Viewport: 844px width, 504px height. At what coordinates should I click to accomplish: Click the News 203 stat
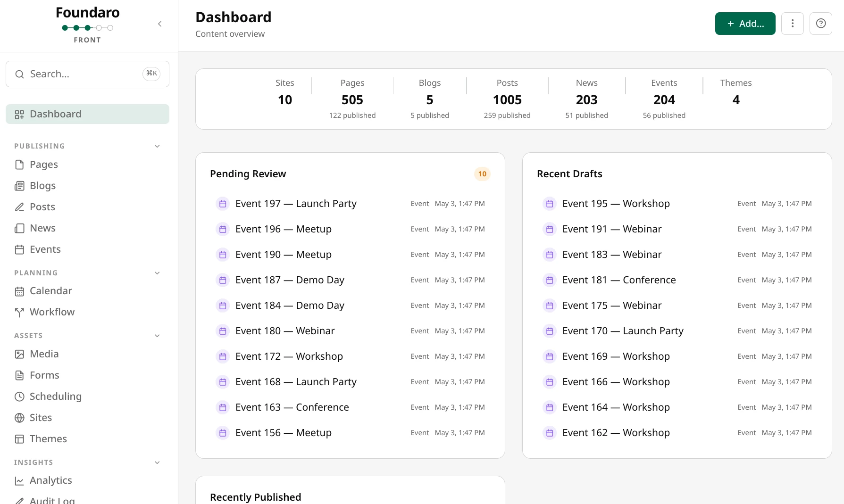coord(586,99)
